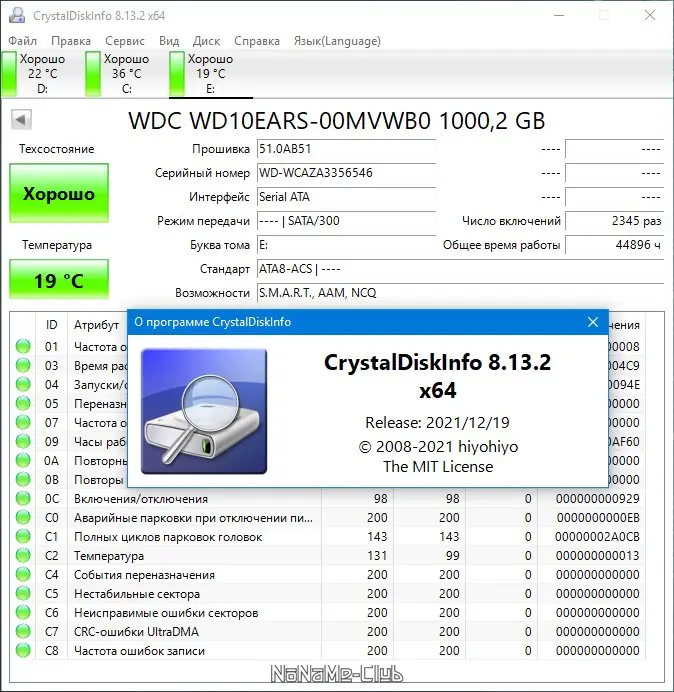Click the serial number field WD-WCAZA3356546
This screenshot has width=674, height=692.
(346, 173)
